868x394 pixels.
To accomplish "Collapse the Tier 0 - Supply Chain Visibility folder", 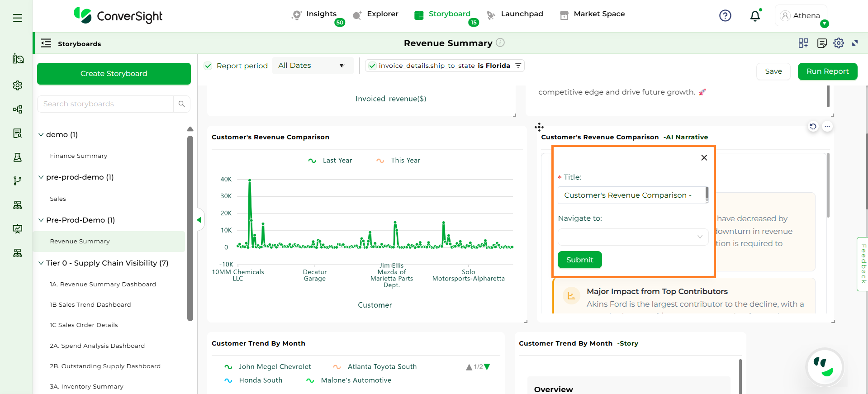I will click(x=41, y=263).
